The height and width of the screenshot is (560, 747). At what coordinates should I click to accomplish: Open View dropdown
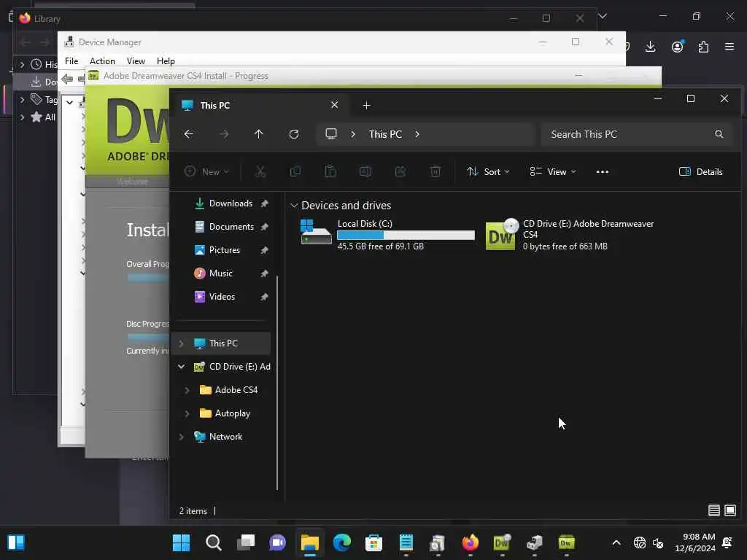tap(553, 172)
